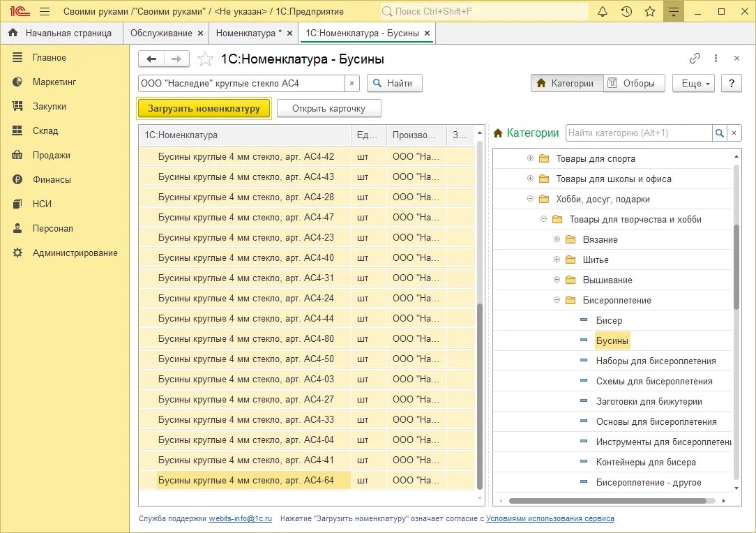
Task: Close 1С:Номенклатура - Бусины tab
Action: coord(427,33)
